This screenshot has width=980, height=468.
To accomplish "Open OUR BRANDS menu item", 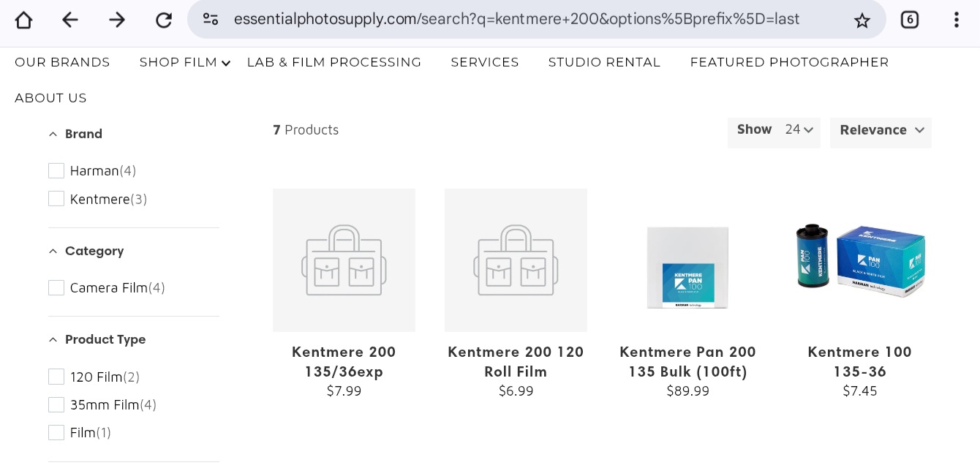I will click(62, 62).
